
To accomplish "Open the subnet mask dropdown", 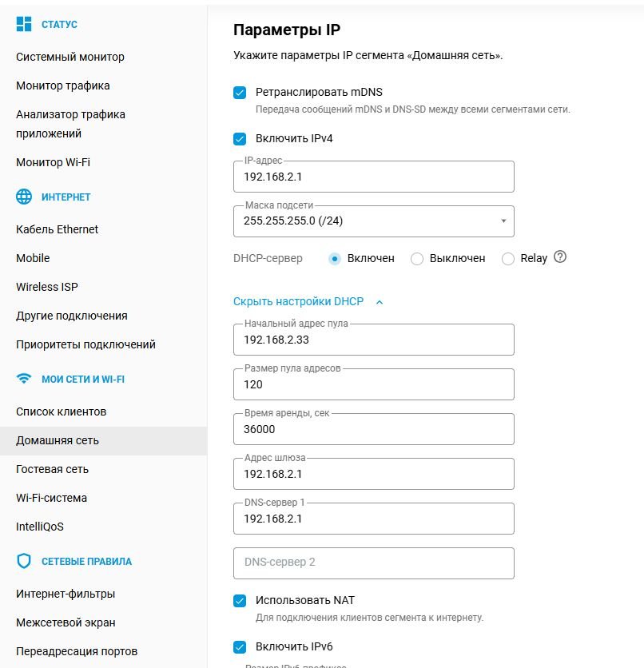I will 373,221.
